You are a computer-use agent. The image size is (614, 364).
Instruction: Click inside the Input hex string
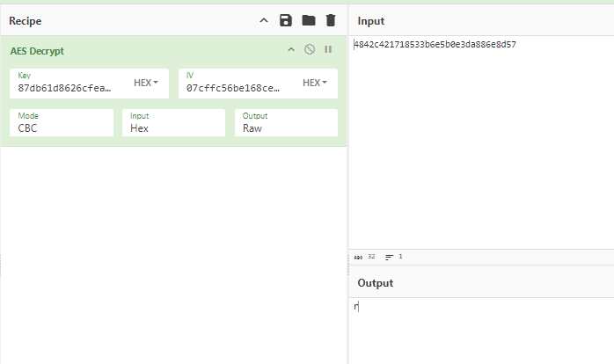click(435, 45)
